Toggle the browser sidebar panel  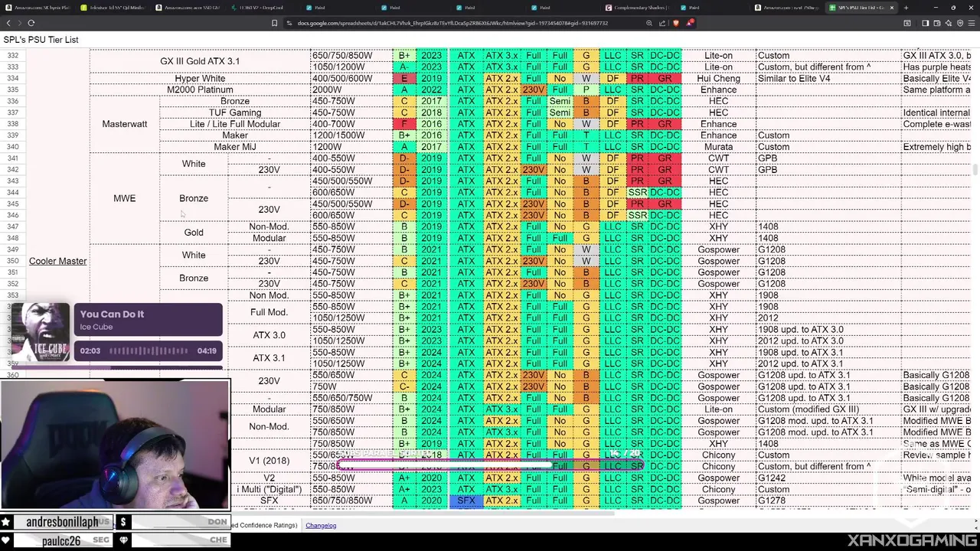[925, 23]
